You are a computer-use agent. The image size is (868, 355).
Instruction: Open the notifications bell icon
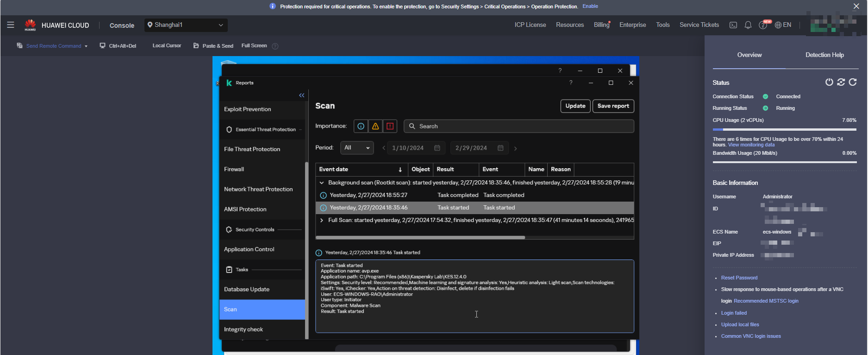pos(748,25)
